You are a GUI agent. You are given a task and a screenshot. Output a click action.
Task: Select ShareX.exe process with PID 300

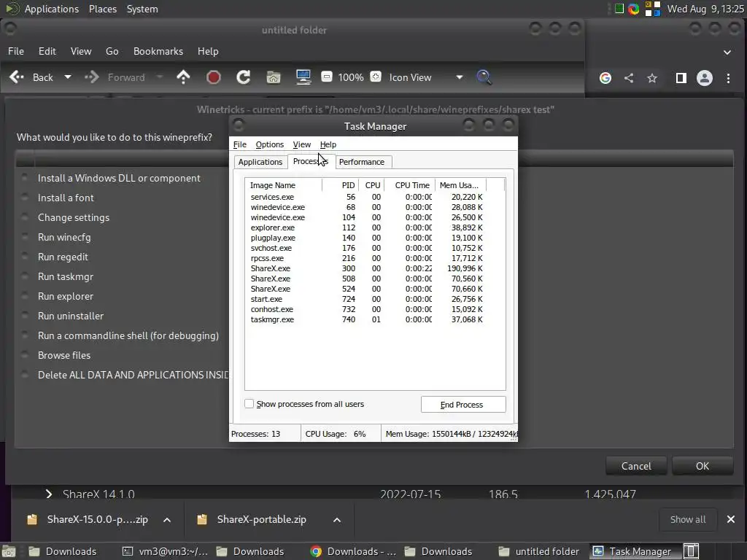(x=367, y=268)
